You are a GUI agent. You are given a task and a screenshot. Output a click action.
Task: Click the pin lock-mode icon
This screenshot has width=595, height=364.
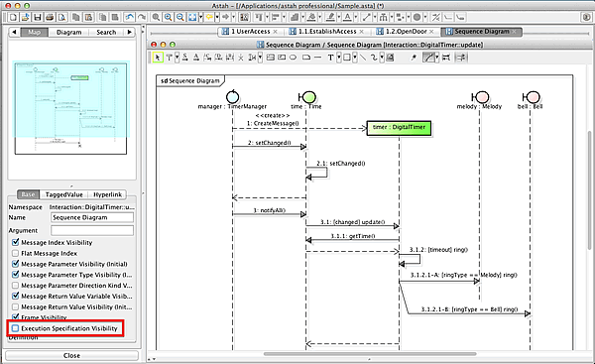[x=414, y=58]
